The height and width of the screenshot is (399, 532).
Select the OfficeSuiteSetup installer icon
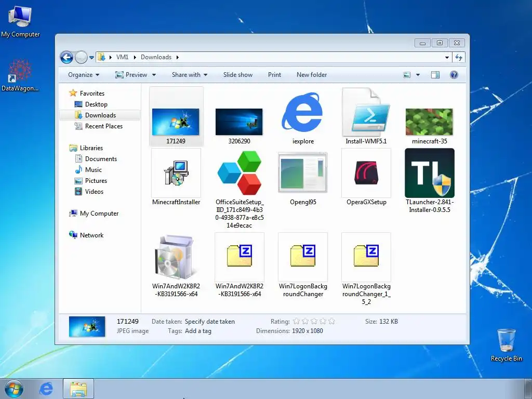(x=239, y=173)
